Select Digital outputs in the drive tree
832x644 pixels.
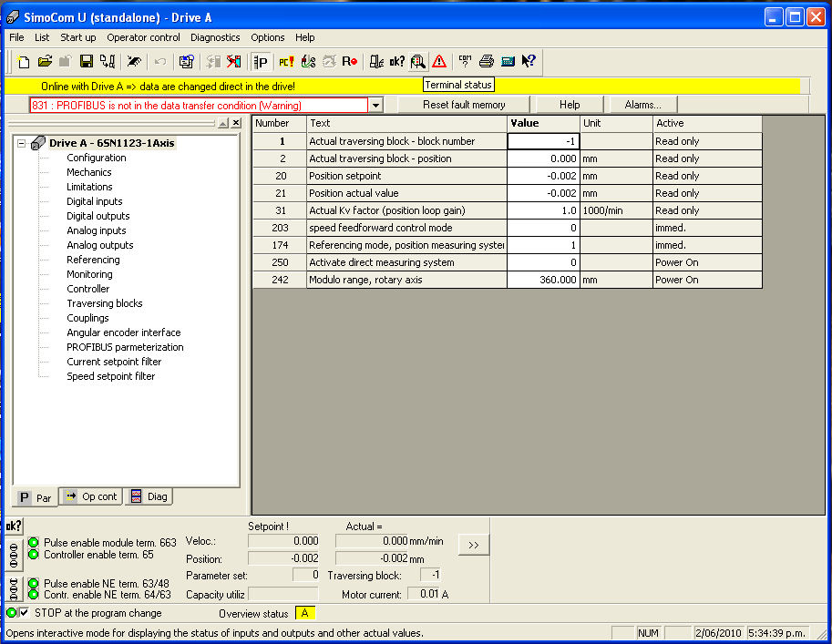(98, 216)
